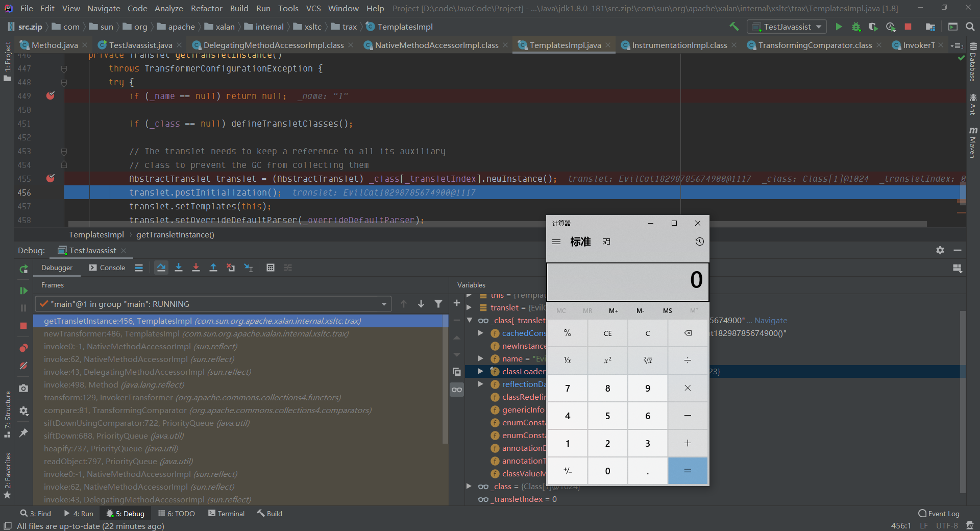Expand the classLoader field node

(481, 371)
